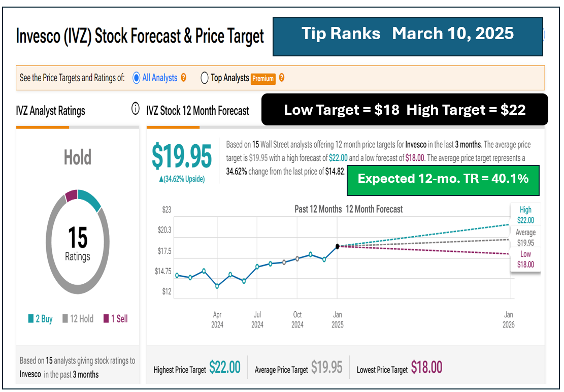The width and height of the screenshot is (564, 392).
Task: Click help icon beside Top Analysts Premium
Action: click(282, 78)
